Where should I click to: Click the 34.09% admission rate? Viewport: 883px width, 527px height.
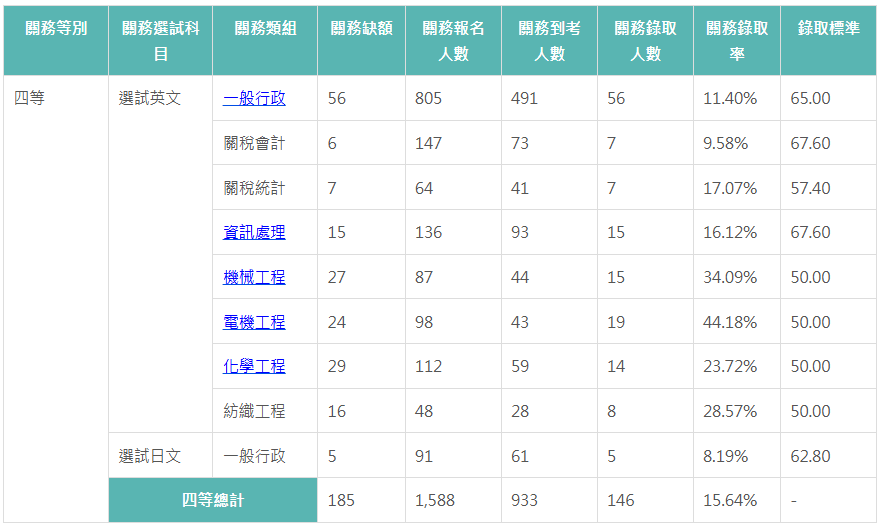[730, 277]
